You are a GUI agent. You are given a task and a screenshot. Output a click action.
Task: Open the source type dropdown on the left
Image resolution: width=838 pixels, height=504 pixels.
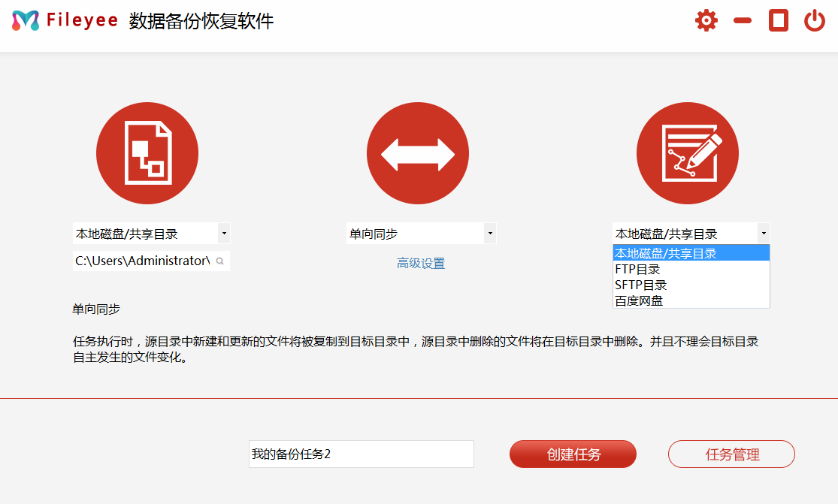pos(224,234)
